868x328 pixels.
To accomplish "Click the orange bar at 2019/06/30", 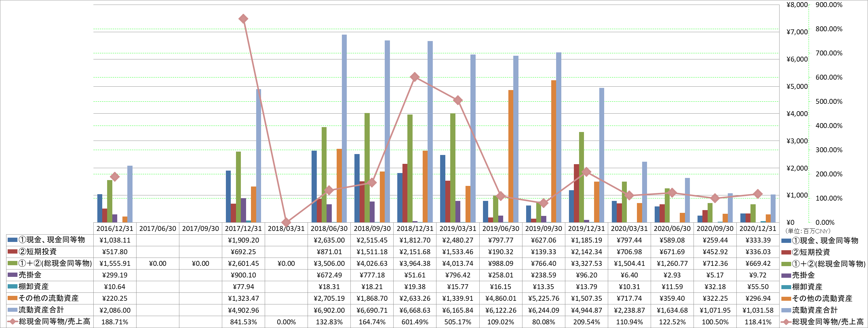I will point(511,156).
